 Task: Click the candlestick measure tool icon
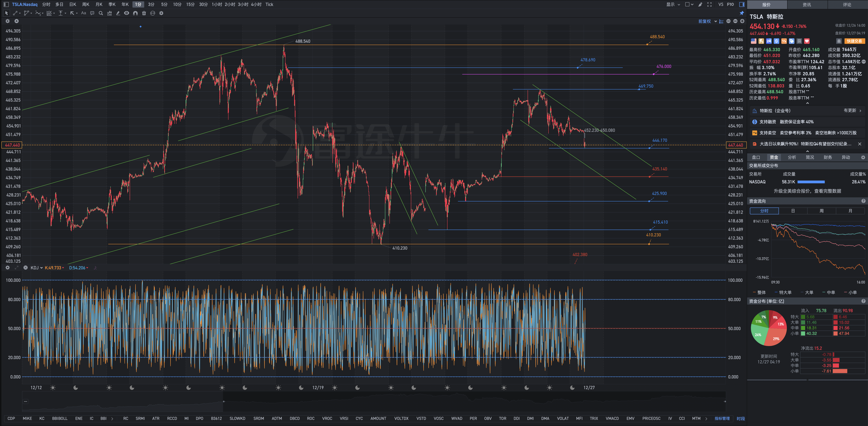click(109, 13)
